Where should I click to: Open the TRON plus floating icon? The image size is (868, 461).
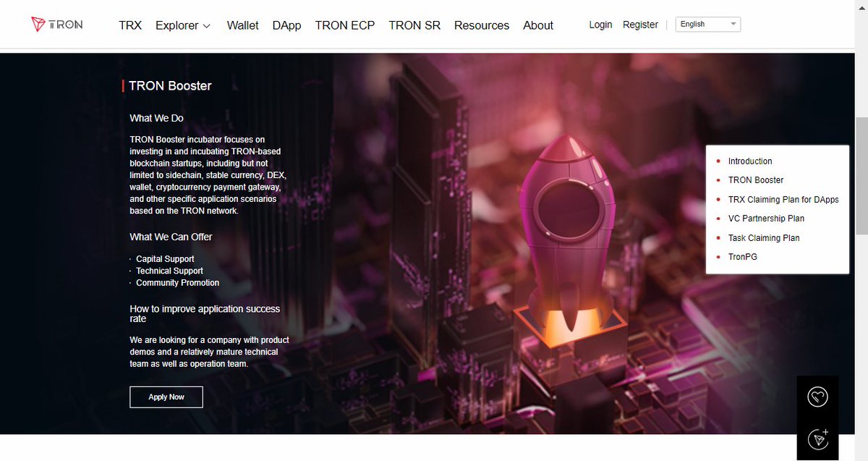coord(817,439)
